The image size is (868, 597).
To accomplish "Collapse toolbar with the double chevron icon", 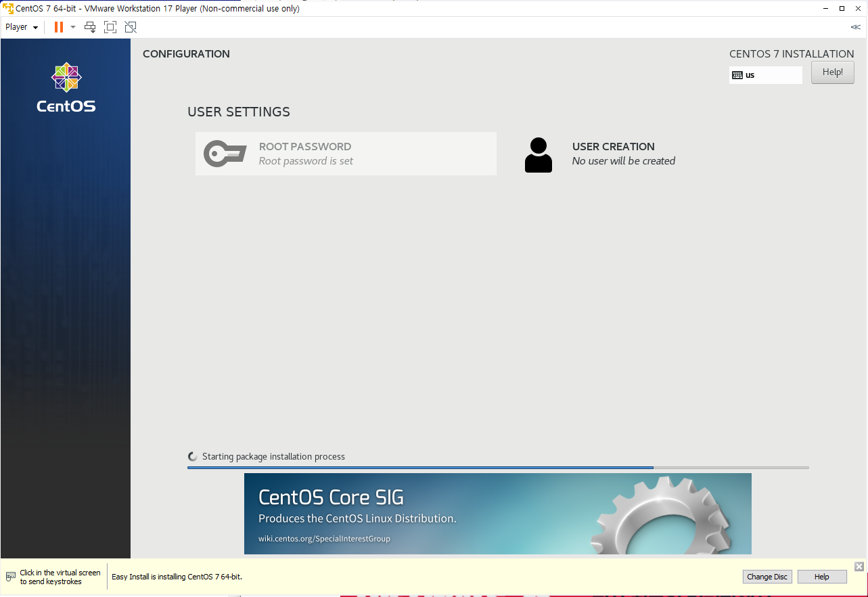I will (855, 27).
